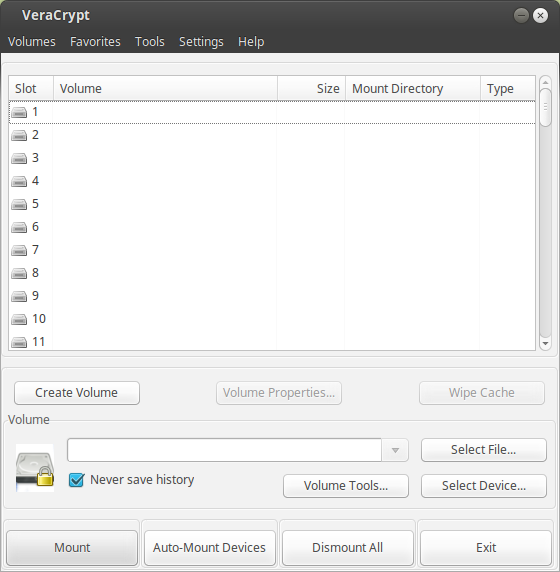Viewport: 560px width, 572px height.
Task: Click the drive icon for slot 6
Action: [x=19, y=227]
